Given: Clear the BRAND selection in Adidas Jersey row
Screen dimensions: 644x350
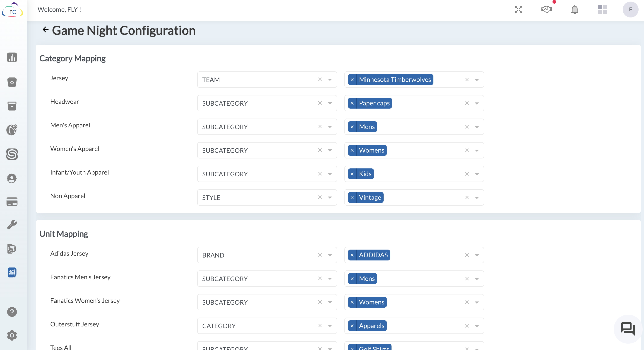Looking at the screenshot, I should pyautogui.click(x=320, y=255).
